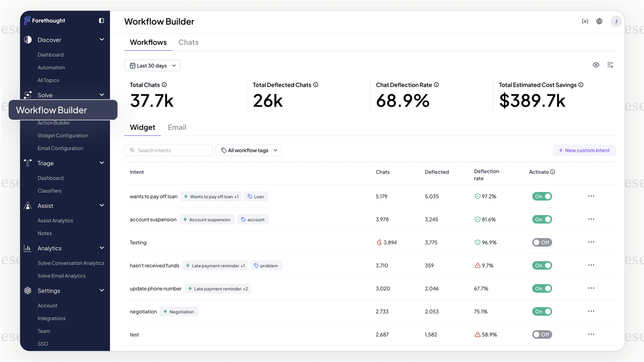This screenshot has height=362, width=644.
Task: Click the add-filter list icon near the eye
Action: coord(610,65)
